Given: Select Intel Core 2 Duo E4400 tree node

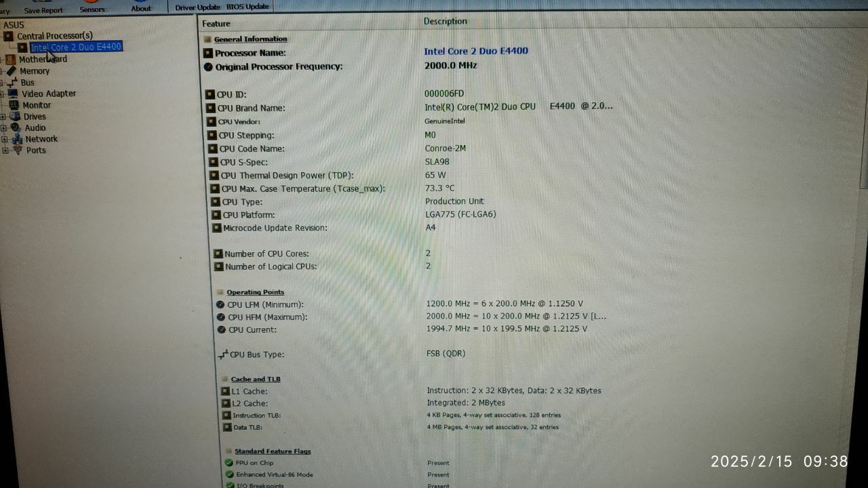Looking at the screenshot, I should pos(76,47).
